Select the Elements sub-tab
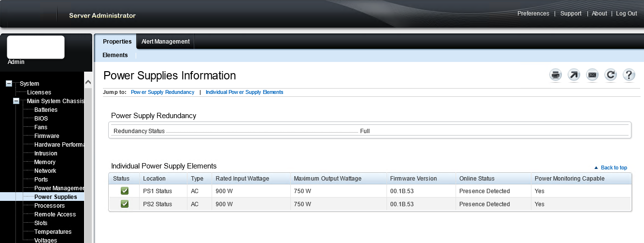This screenshot has width=644, height=243. click(x=115, y=55)
